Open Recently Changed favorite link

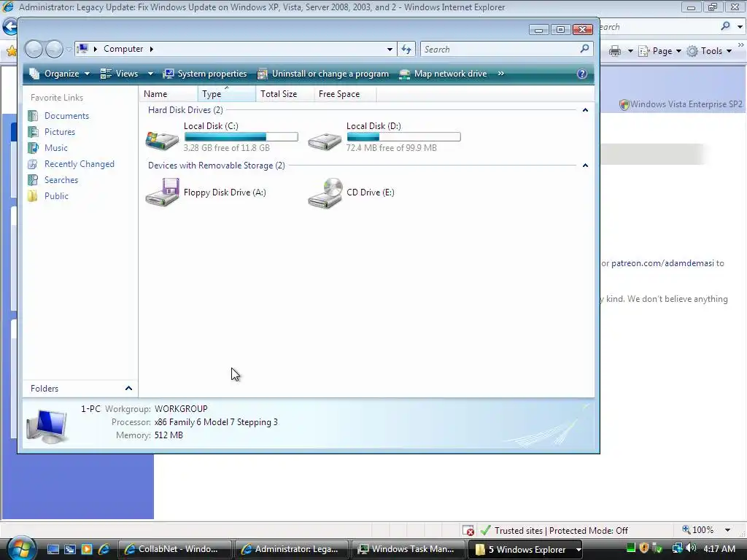point(79,164)
